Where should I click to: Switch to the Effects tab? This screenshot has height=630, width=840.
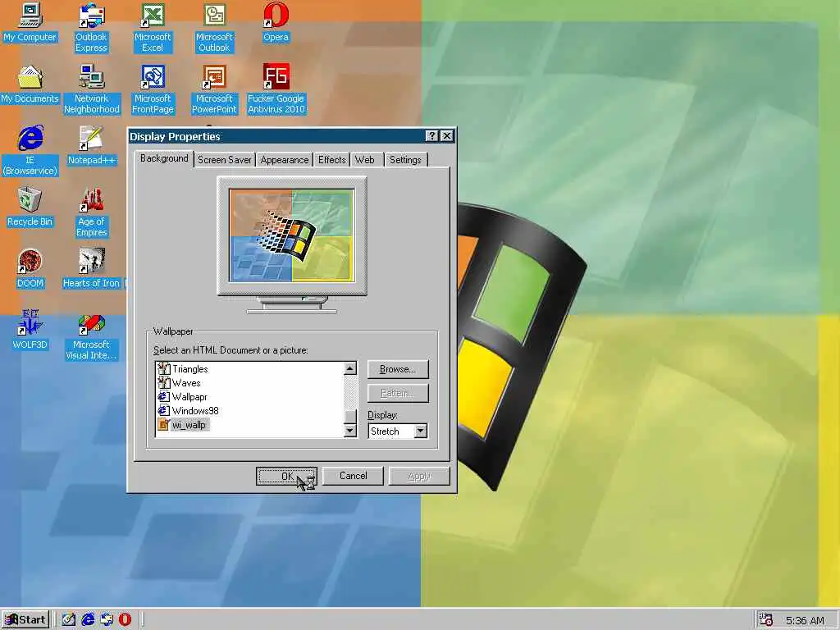331,160
